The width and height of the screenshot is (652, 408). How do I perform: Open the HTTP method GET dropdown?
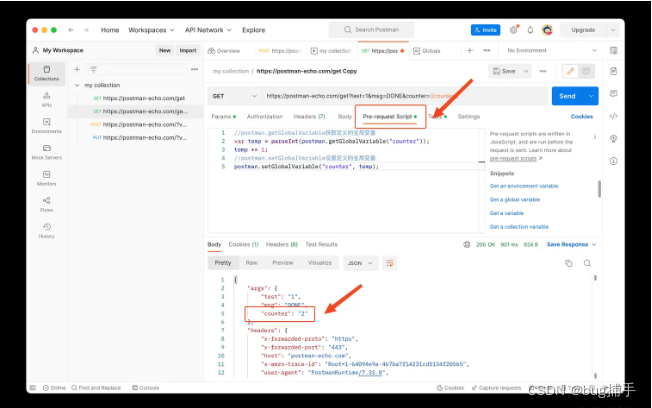[234, 96]
